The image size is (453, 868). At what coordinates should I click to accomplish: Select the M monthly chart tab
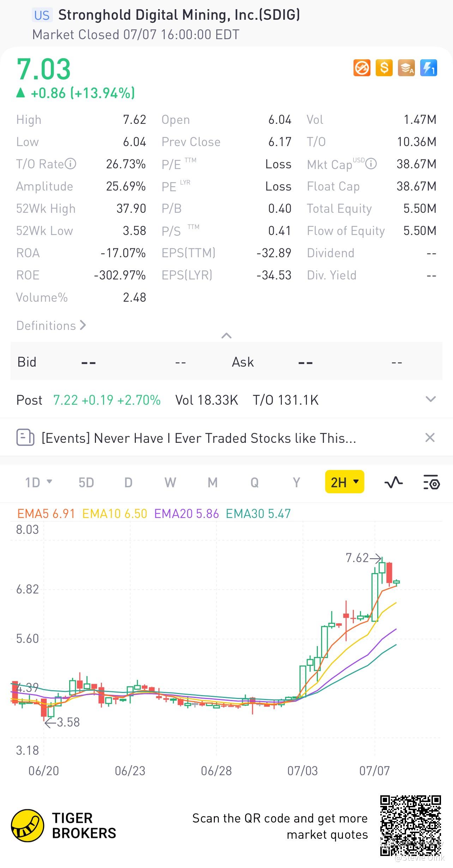click(x=212, y=482)
